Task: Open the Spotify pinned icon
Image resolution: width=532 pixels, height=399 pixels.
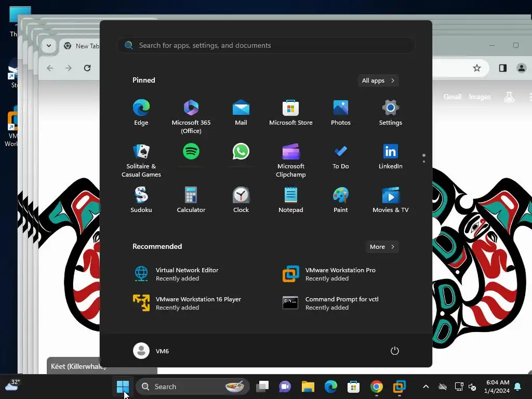Action: [191, 151]
